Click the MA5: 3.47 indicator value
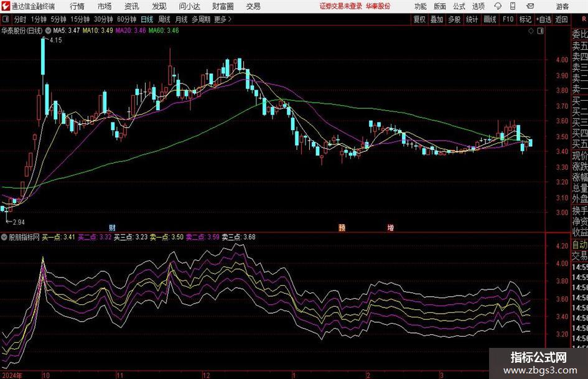This screenshot has height=379, width=588. pos(67,30)
